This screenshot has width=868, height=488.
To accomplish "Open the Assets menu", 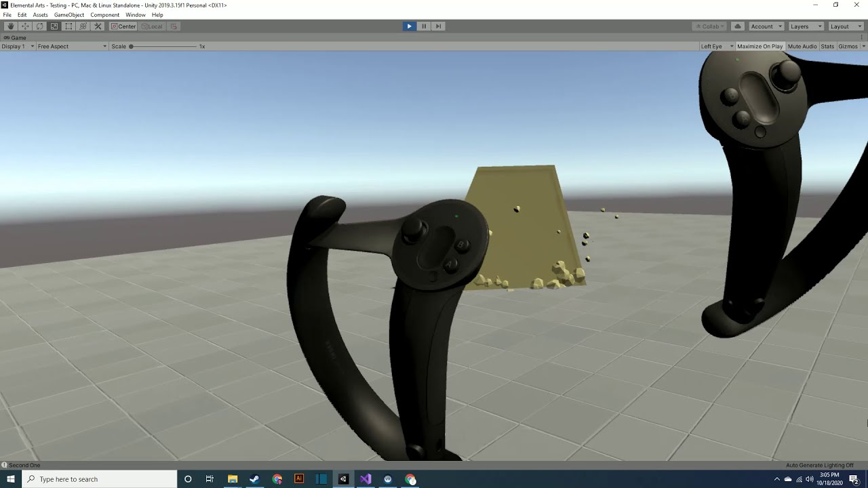I will point(40,15).
